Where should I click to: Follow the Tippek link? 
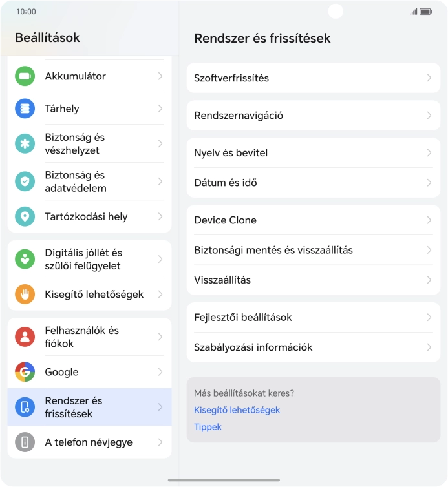208,427
